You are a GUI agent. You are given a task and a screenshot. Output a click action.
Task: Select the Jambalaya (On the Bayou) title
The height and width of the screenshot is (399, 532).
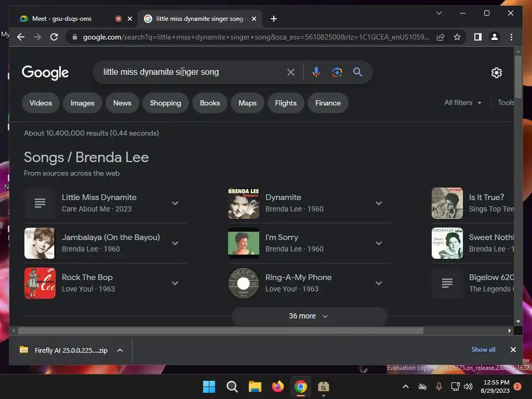[x=111, y=237]
